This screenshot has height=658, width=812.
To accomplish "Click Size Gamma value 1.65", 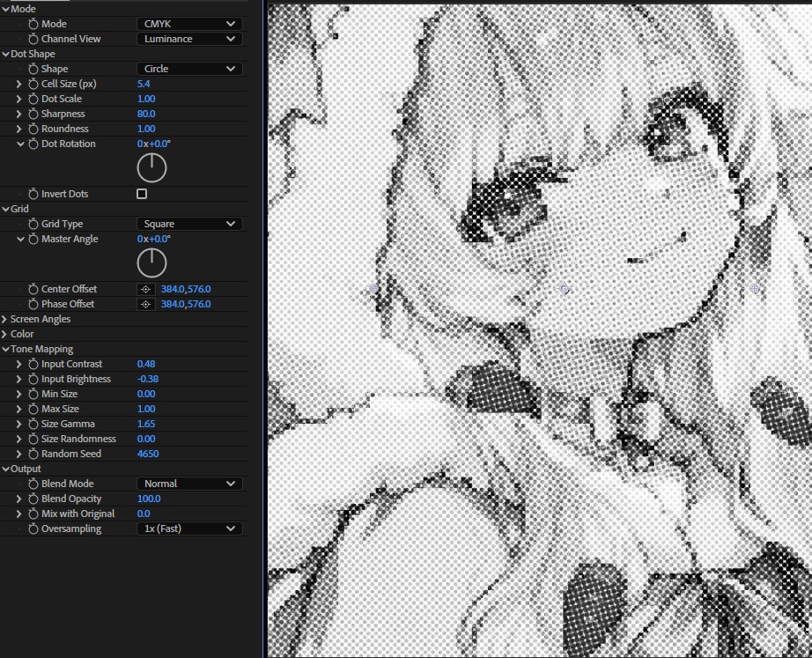I will (146, 425).
